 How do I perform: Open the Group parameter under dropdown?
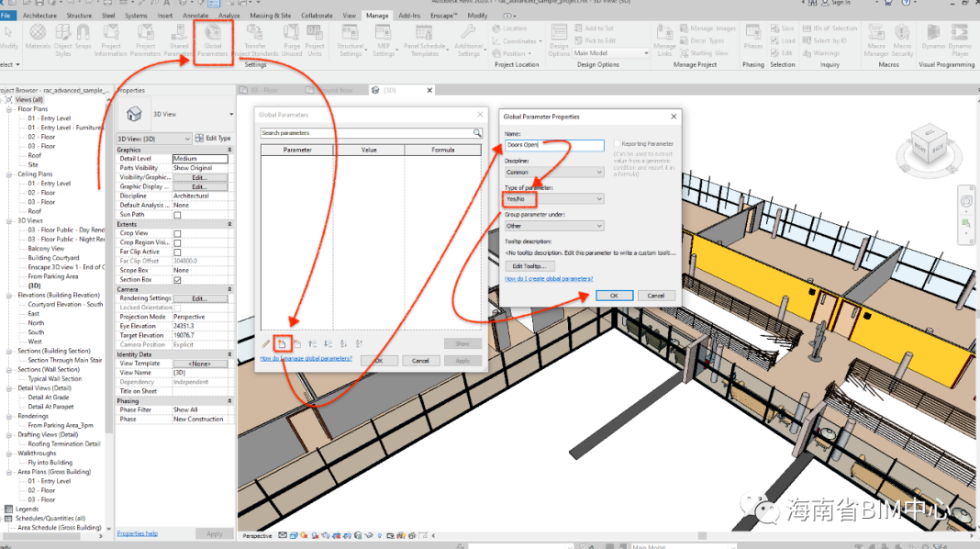554,225
